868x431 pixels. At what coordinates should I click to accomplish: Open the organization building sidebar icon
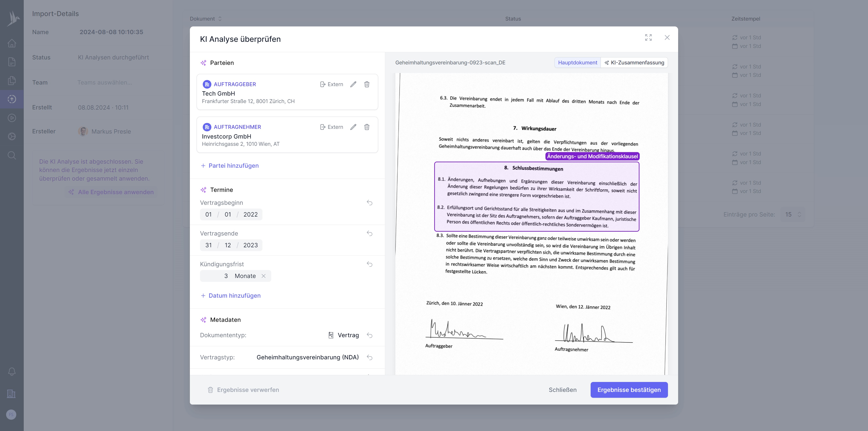[11, 393]
